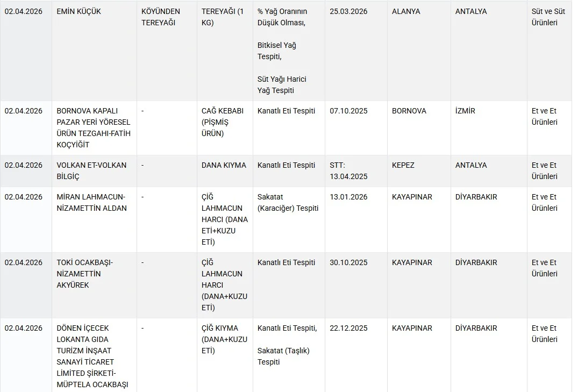Select the BORNOVA KAPALI PAZAR YERİ company cell
Image resolution: width=578 pixels, height=392 pixels.
(x=94, y=128)
